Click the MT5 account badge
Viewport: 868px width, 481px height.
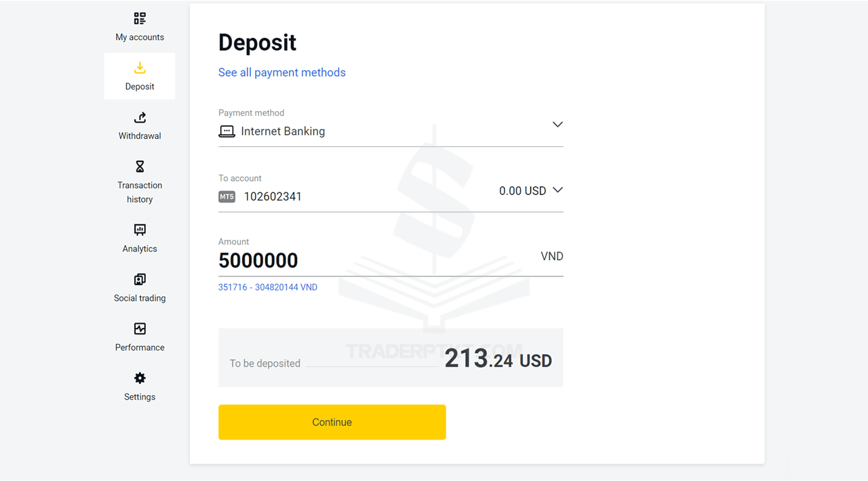click(226, 197)
